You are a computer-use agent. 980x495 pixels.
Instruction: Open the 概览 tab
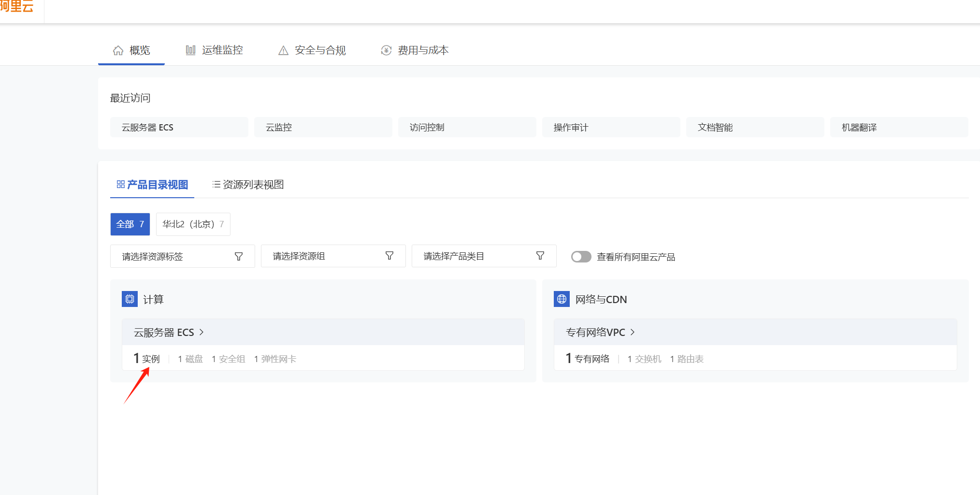tap(131, 50)
